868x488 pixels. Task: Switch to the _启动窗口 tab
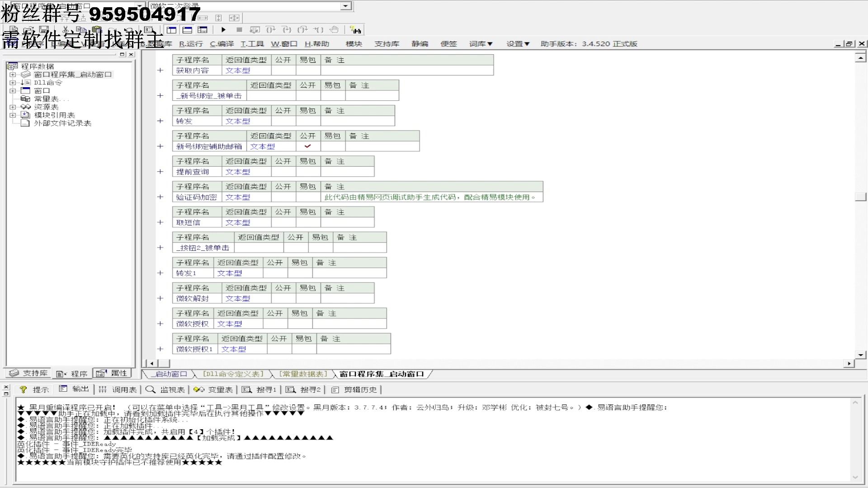(170, 374)
